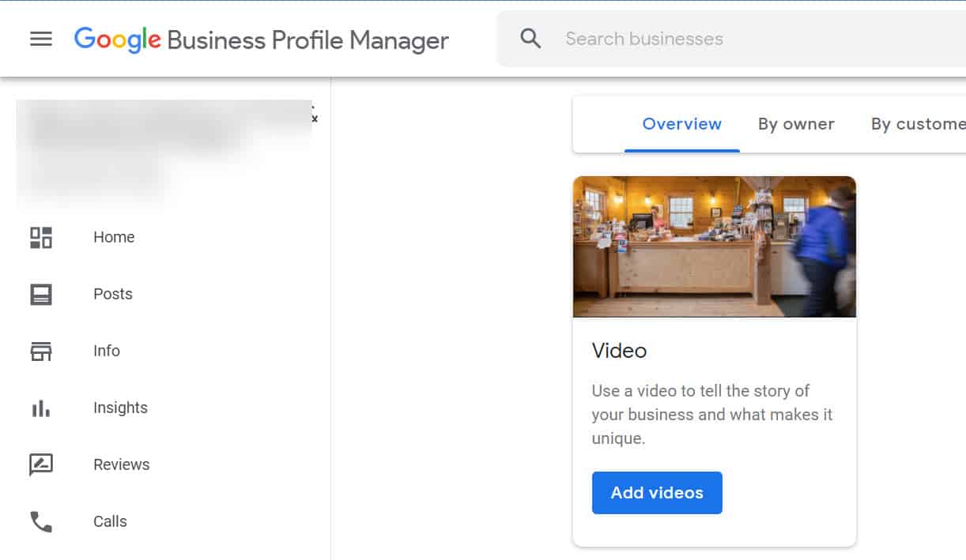Select the Posts icon in sidebar
This screenshot has height=560, width=966.
point(41,294)
